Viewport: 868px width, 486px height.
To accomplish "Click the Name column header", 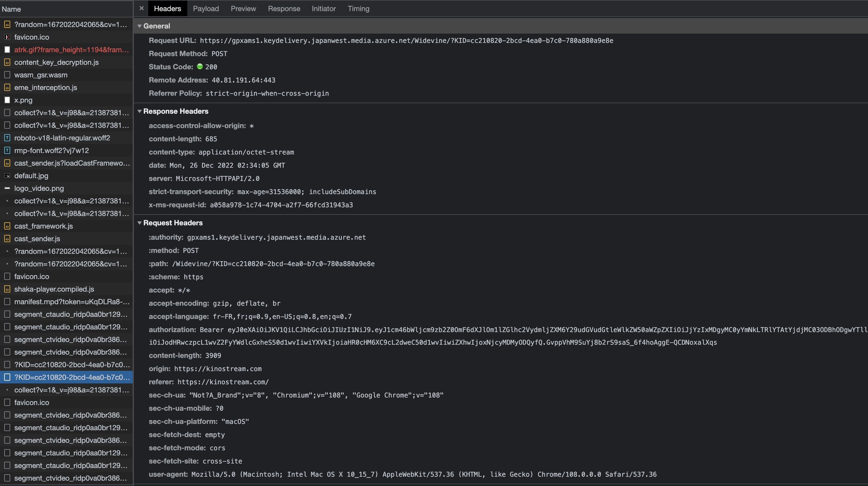I will tap(11, 9).
